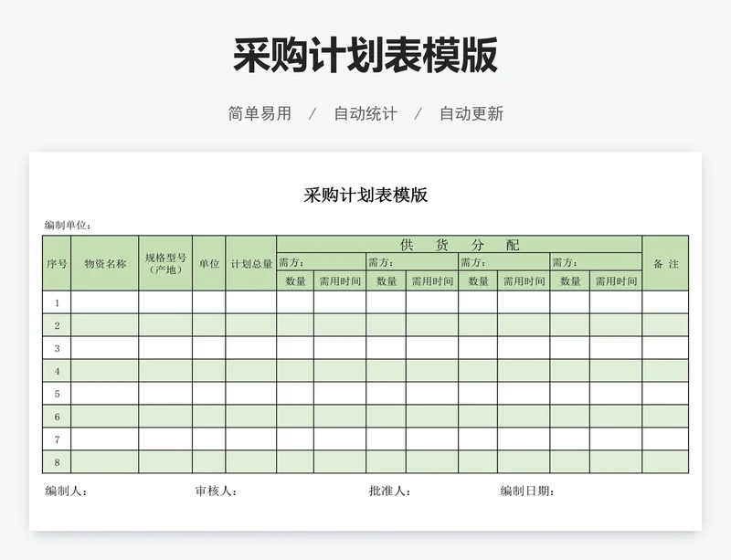Click the third 需方: header cell
The image size is (731, 560).
coord(504,262)
